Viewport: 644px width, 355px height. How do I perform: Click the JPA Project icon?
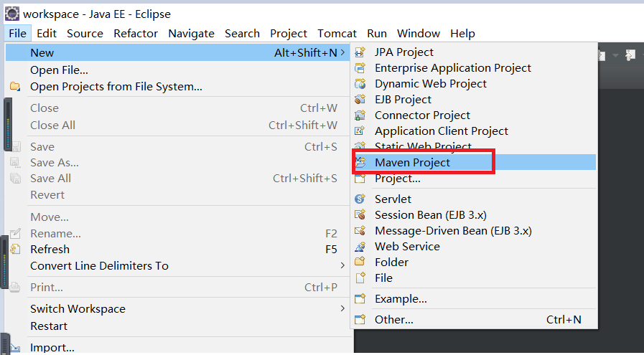[360, 52]
